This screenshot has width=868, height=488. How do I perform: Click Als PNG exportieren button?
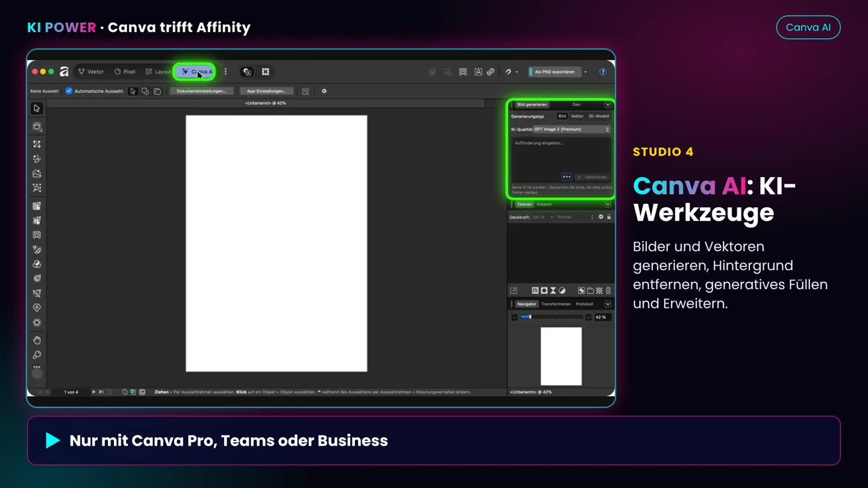[555, 72]
